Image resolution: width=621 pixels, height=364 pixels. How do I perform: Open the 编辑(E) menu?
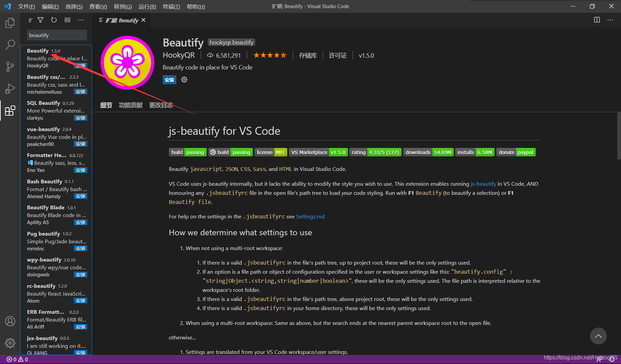50,6
